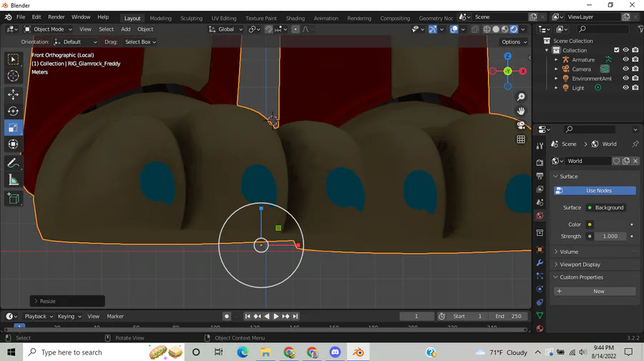The height and width of the screenshot is (361, 644).
Task: Open the Render menu
Action: [x=57, y=17]
